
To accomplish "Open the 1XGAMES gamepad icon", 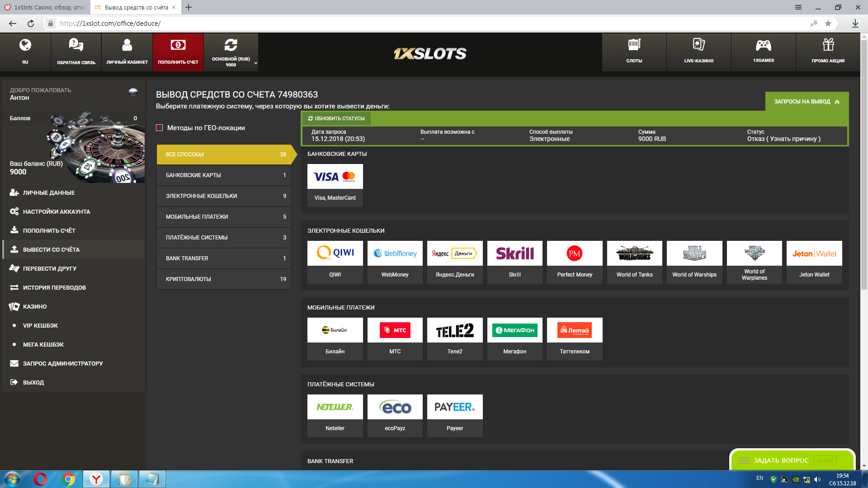I will click(x=763, y=45).
